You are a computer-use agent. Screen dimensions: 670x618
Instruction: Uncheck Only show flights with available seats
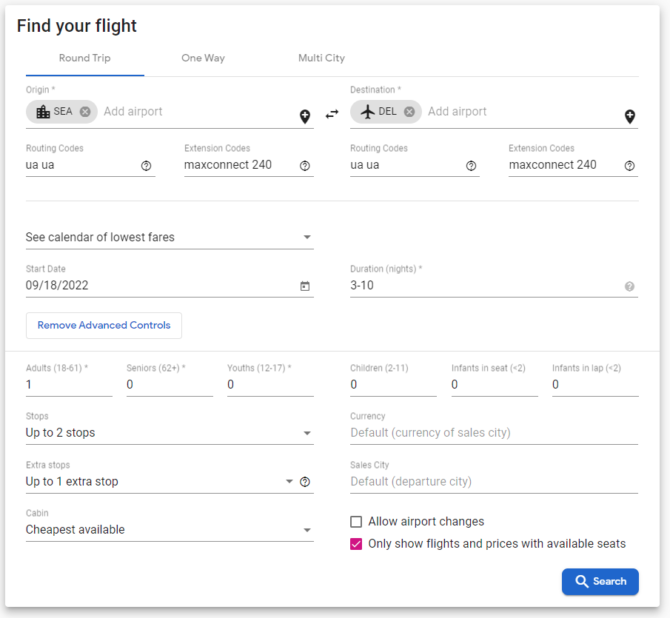tap(356, 544)
